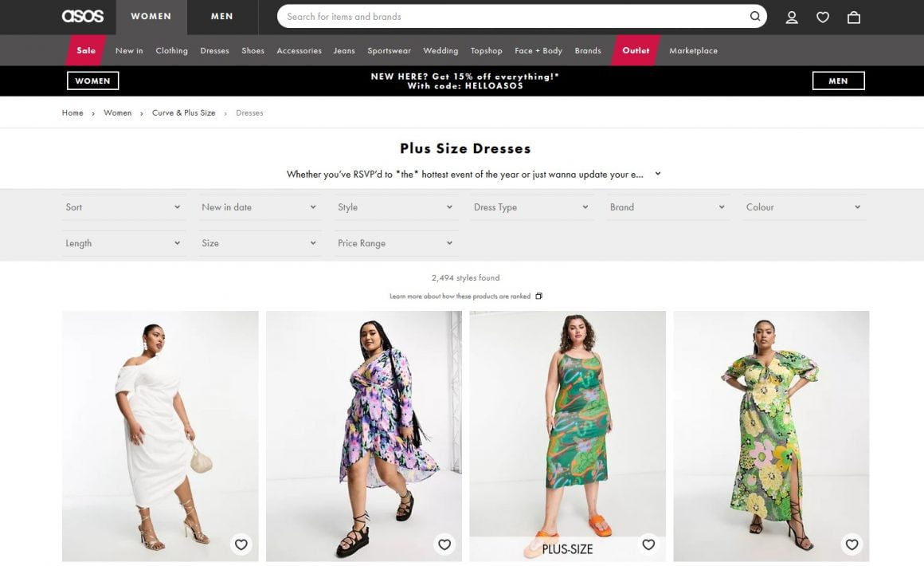Open the Topshop menu
Viewport: 924px width, 566px height.
(x=486, y=51)
